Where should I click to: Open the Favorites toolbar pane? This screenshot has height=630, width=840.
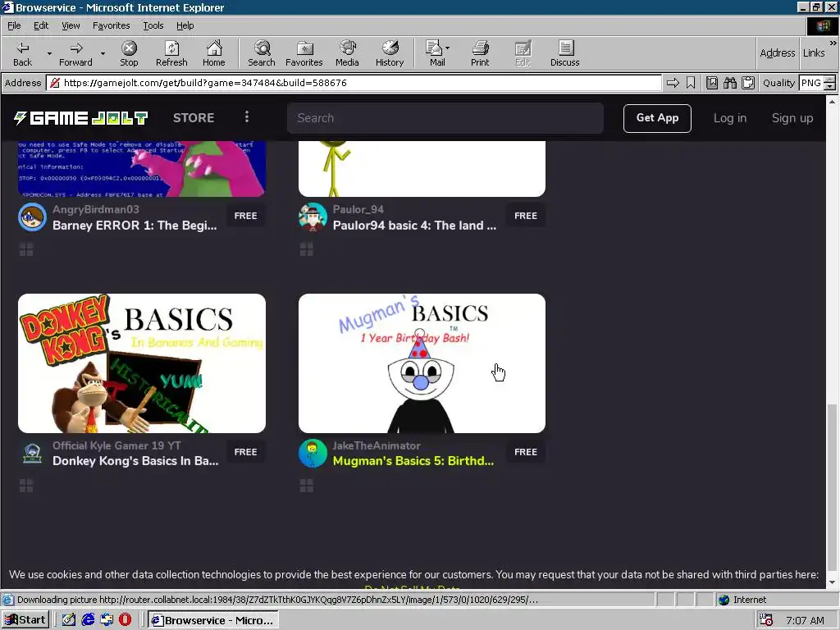[304, 53]
